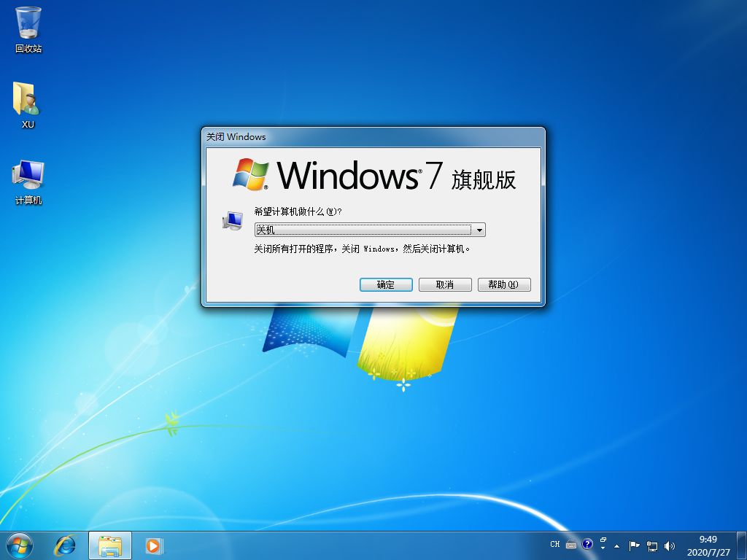Click the CH input language indicator

click(x=555, y=544)
